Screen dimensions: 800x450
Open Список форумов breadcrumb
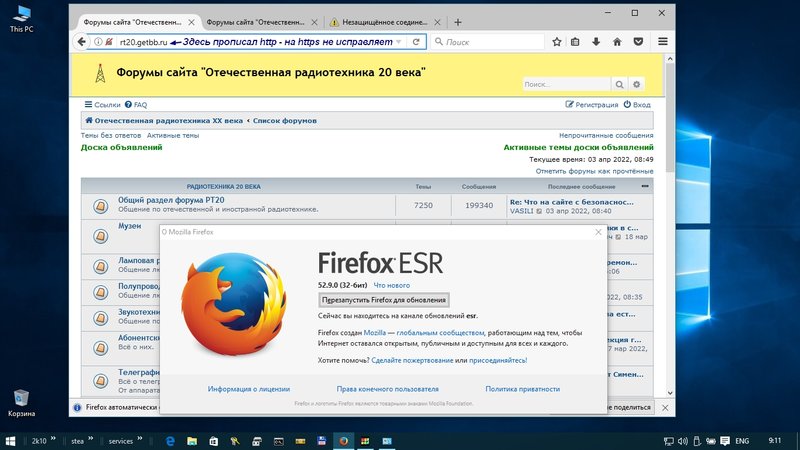[285, 121]
